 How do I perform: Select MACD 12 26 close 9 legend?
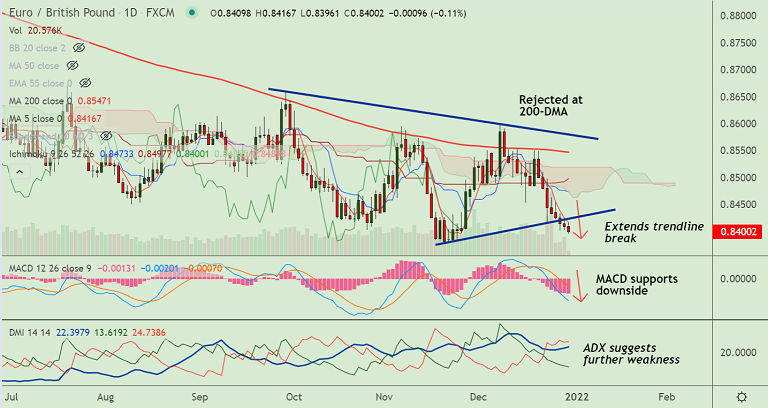click(50, 268)
